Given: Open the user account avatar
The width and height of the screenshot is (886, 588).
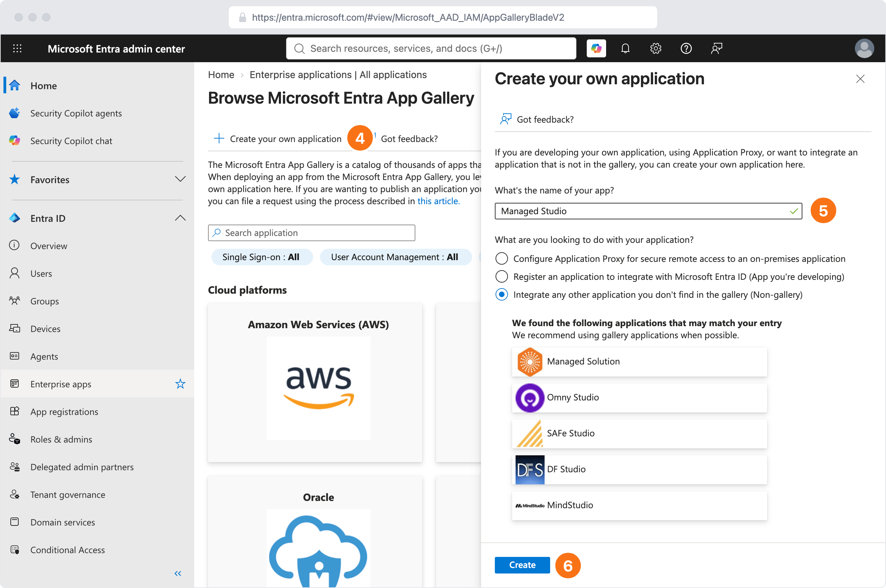Looking at the screenshot, I should click(864, 48).
